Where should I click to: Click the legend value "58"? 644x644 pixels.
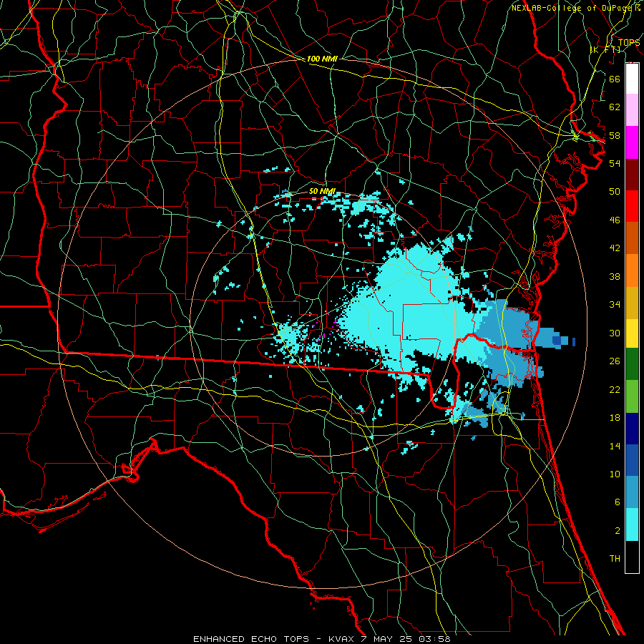tap(615, 136)
